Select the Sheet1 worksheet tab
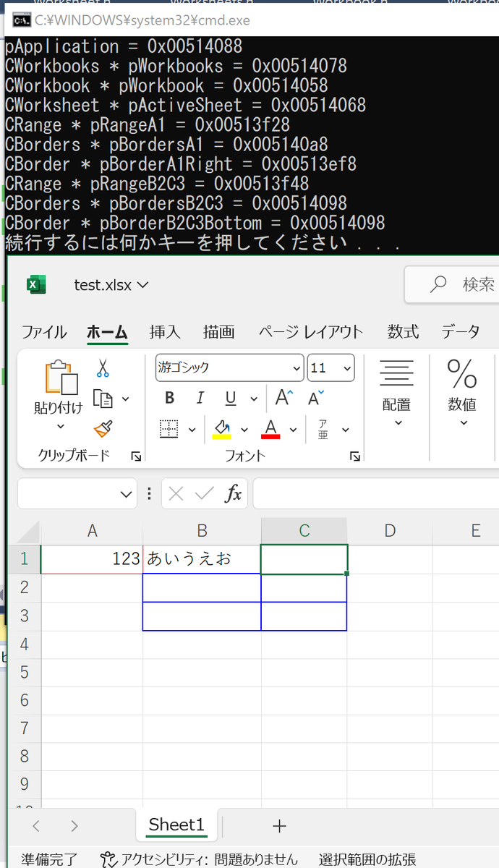The height and width of the screenshot is (868, 499). [176, 825]
